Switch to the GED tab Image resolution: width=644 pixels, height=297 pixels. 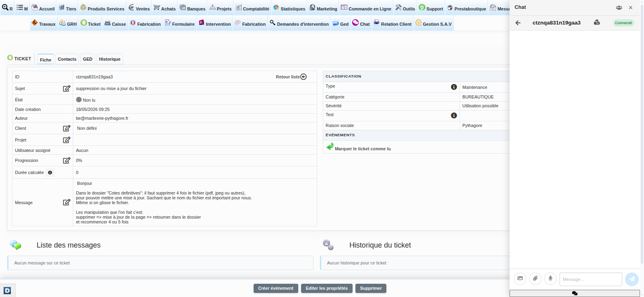[x=88, y=59]
